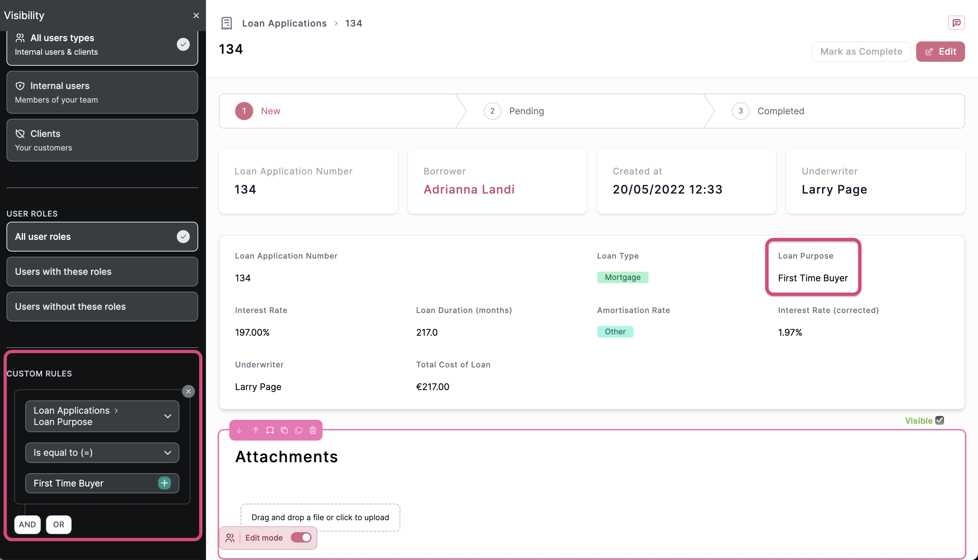Click Mark as Complete button

[x=861, y=51]
